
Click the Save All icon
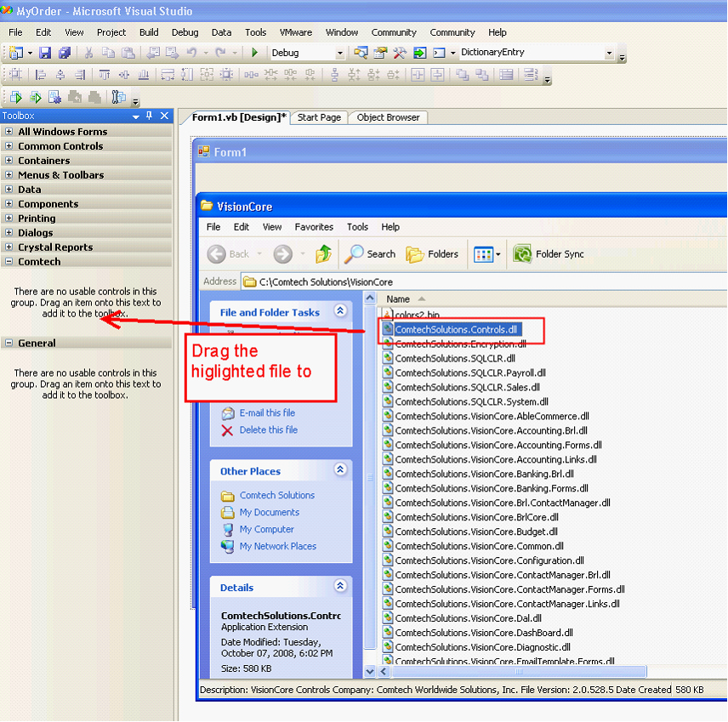click(65, 53)
